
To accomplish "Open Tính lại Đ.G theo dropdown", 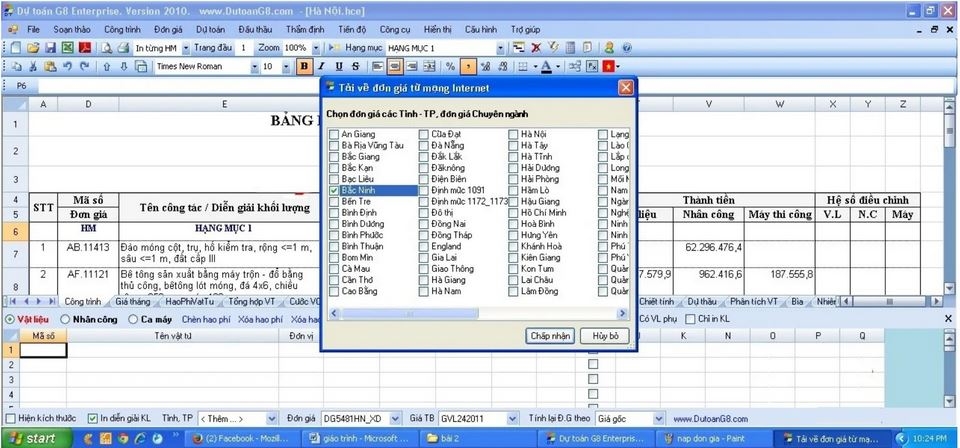I will click(659, 419).
